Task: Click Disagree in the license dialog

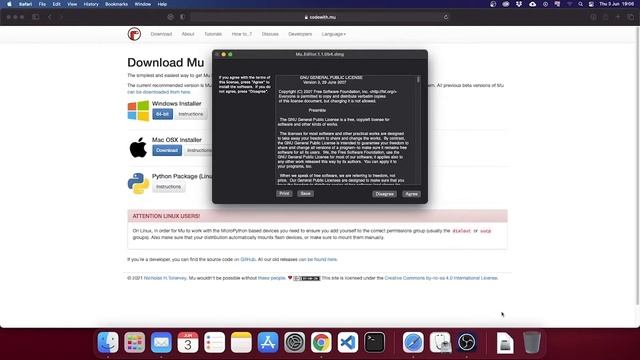Action: (x=384, y=194)
